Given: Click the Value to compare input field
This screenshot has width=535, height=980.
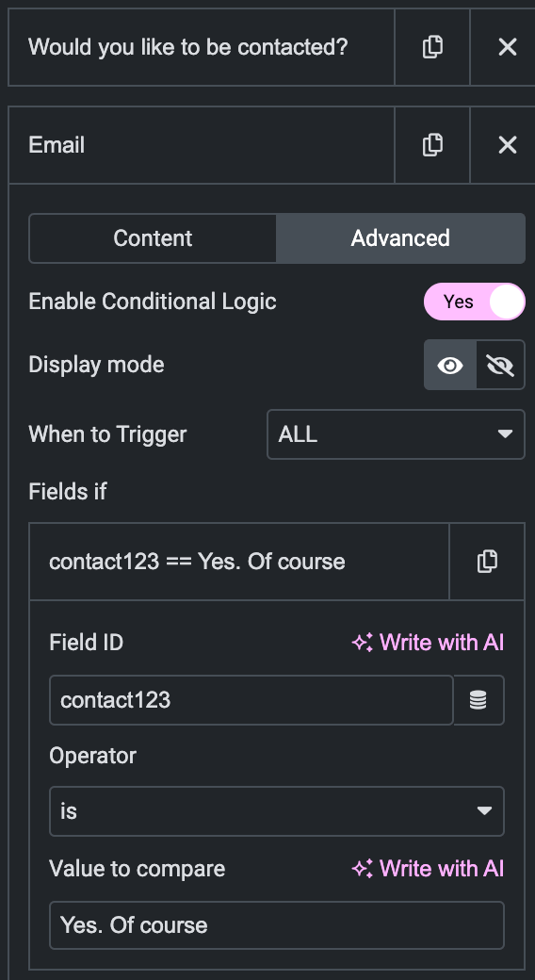Looking at the screenshot, I should [277, 925].
